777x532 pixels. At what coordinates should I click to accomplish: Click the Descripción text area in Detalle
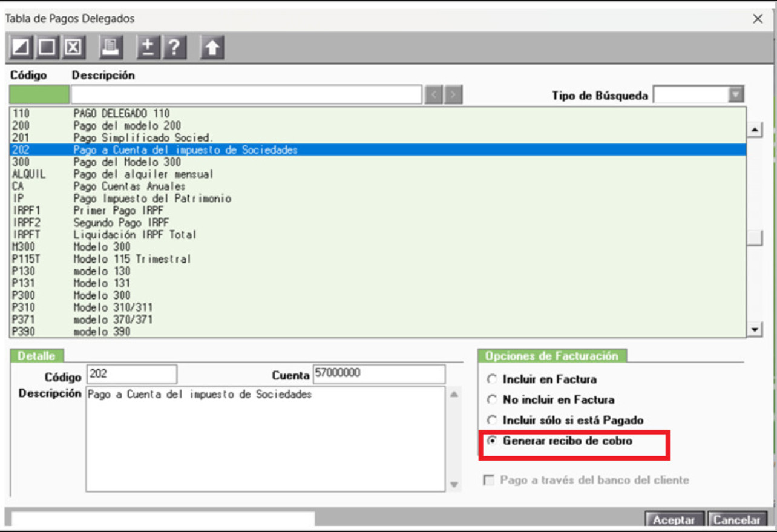pos(266,439)
